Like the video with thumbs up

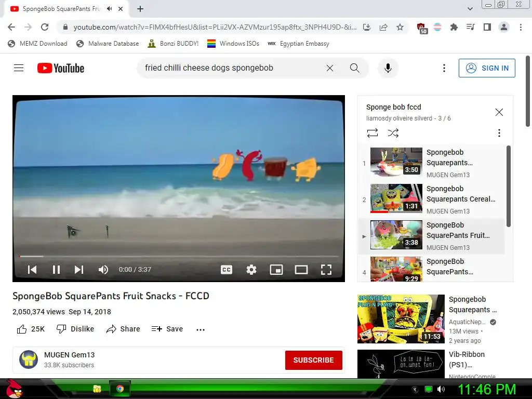(x=31, y=329)
